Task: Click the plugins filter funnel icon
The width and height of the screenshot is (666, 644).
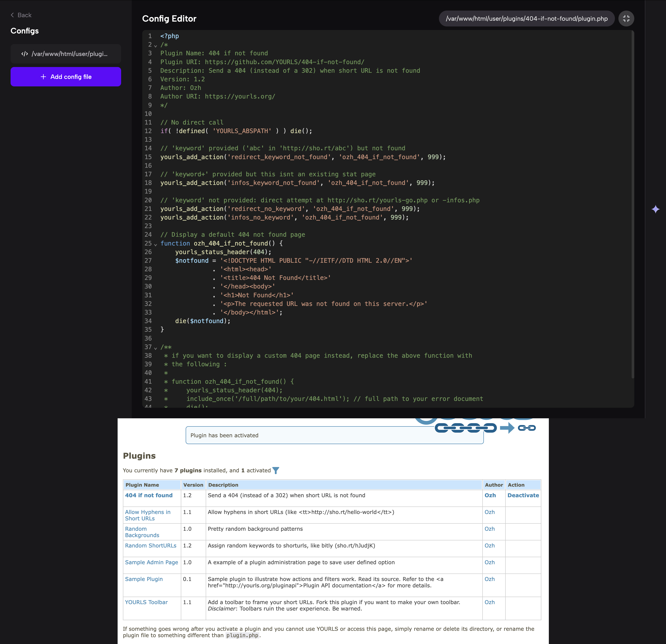Action: point(276,471)
